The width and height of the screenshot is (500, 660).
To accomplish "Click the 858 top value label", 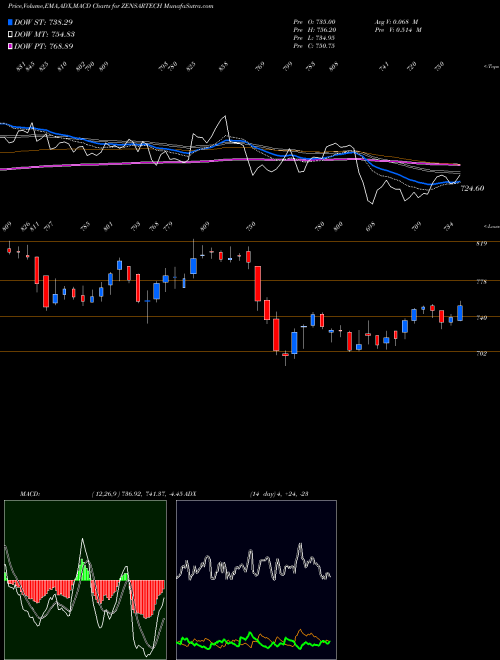I will pos(223,66).
